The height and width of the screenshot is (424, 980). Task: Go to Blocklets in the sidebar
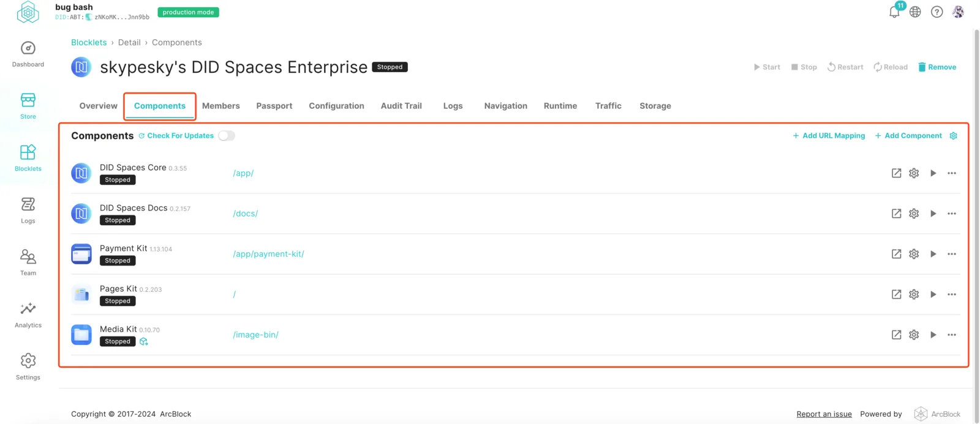point(28,158)
